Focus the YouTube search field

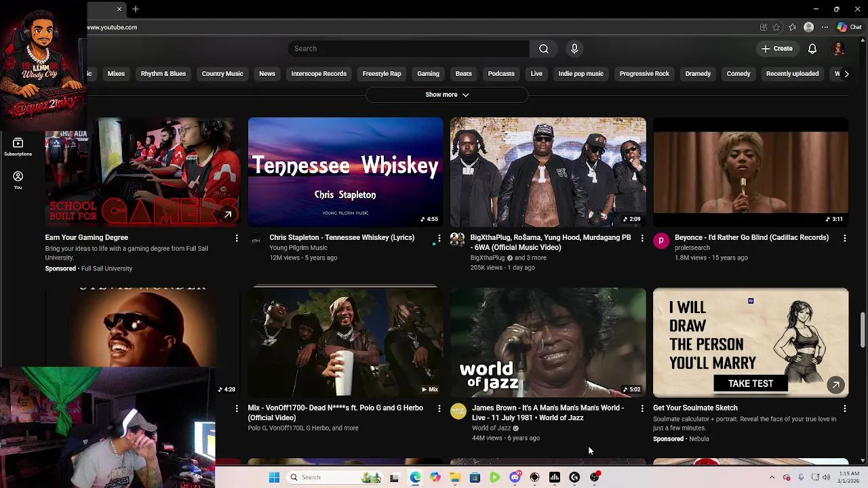coord(409,49)
